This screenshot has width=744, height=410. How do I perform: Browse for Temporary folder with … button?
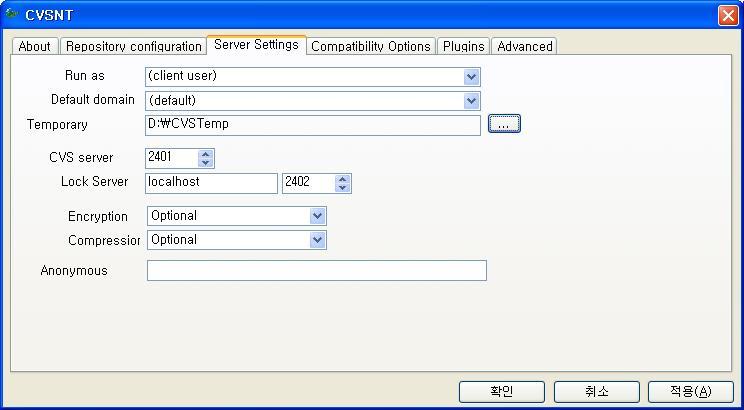point(504,124)
